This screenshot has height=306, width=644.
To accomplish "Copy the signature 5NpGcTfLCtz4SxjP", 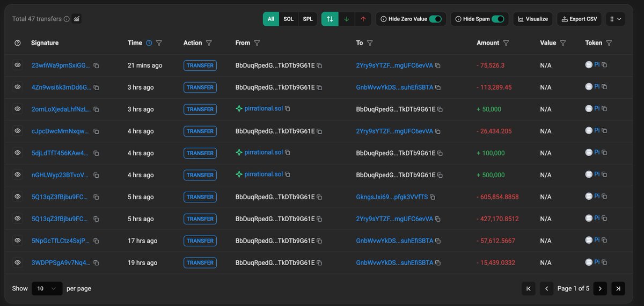I will coord(97,241).
